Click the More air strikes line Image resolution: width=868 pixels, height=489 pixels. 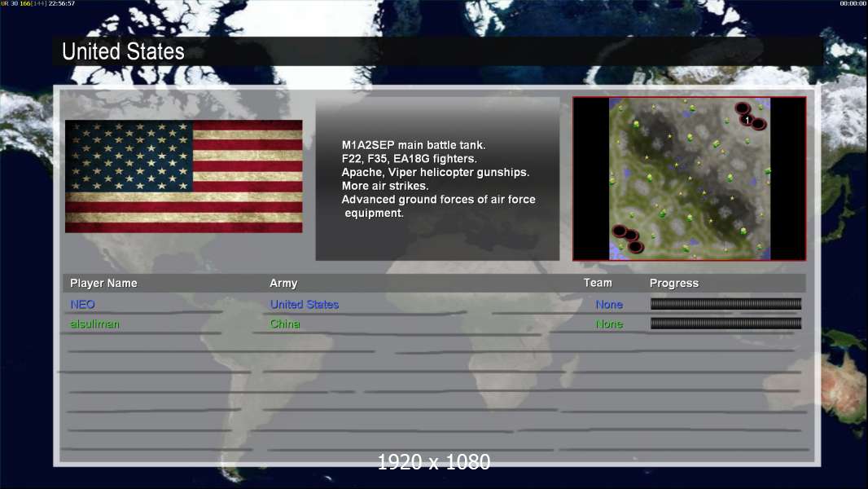(384, 186)
